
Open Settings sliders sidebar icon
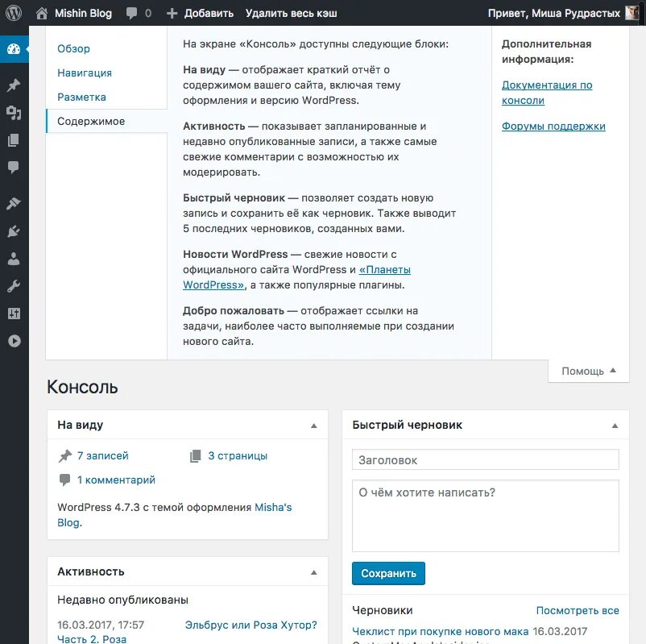coord(14,314)
